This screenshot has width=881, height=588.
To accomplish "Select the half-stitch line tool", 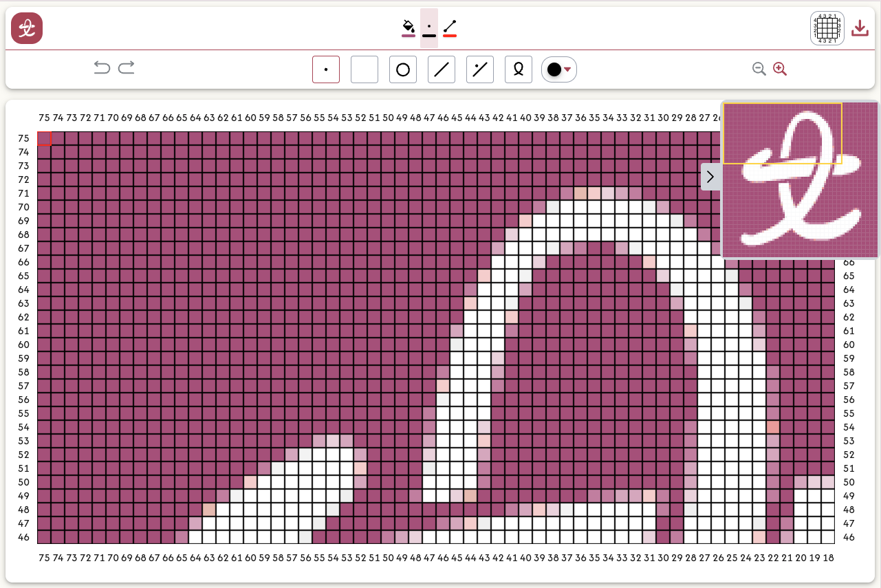I will [x=479, y=69].
